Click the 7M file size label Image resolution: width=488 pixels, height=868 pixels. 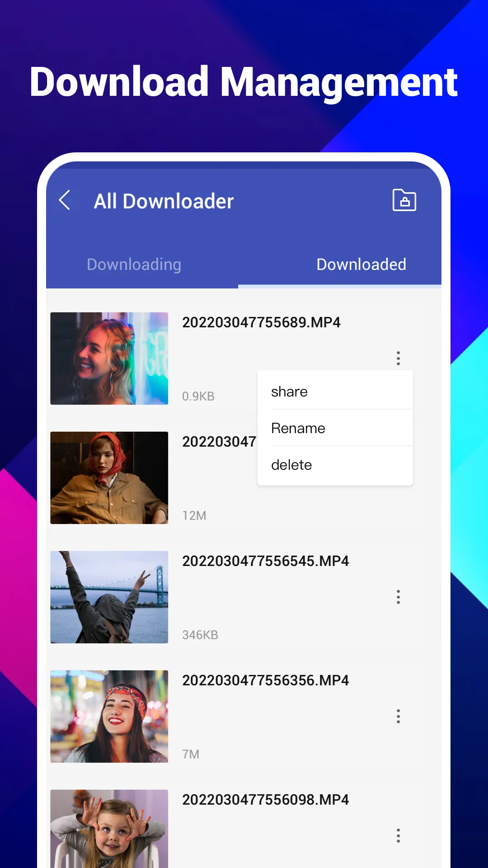pyautogui.click(x=191, y=755)
